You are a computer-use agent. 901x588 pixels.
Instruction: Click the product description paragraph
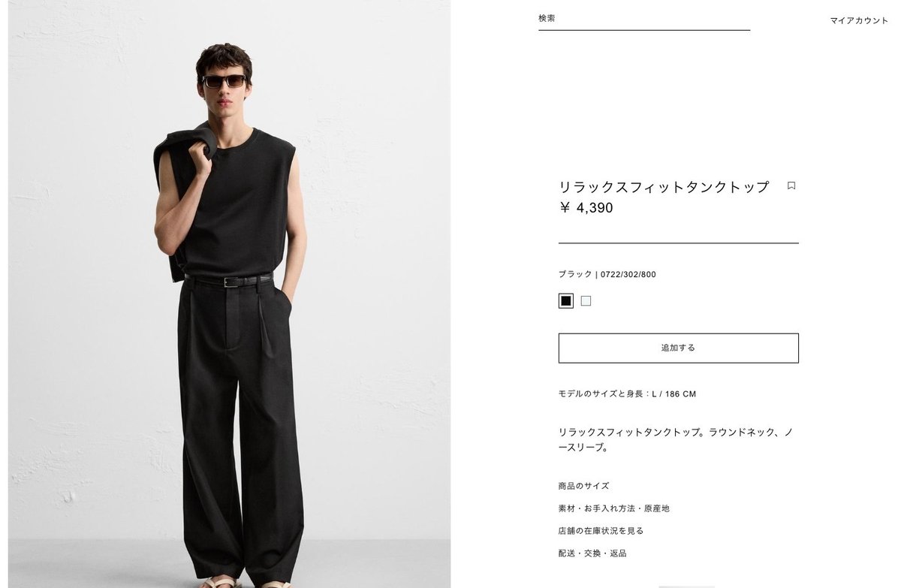click(x=676, y=440)
